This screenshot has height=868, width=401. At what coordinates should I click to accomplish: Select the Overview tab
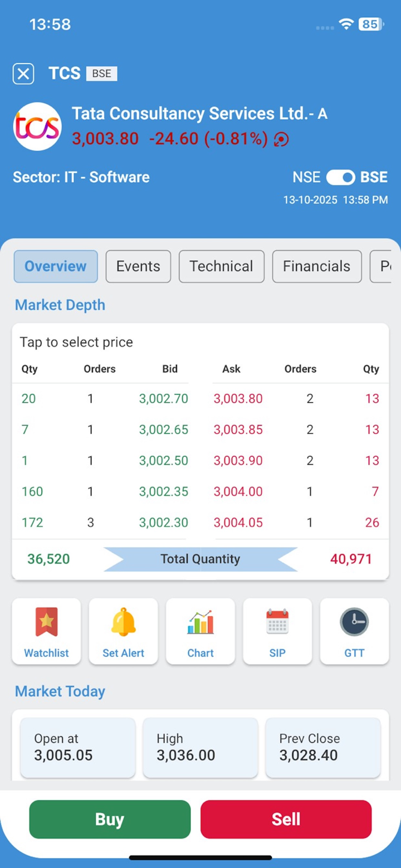56,266
